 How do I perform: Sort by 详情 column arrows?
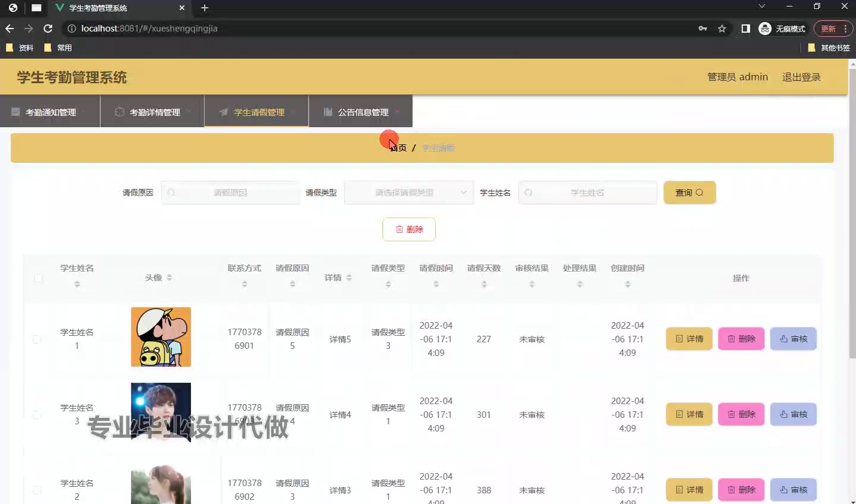(349, 278)
